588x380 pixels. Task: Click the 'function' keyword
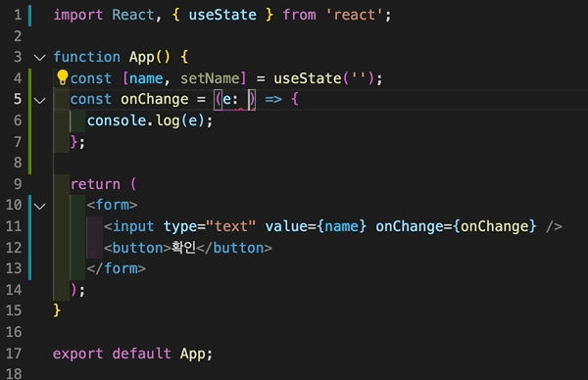coord(86,57)
